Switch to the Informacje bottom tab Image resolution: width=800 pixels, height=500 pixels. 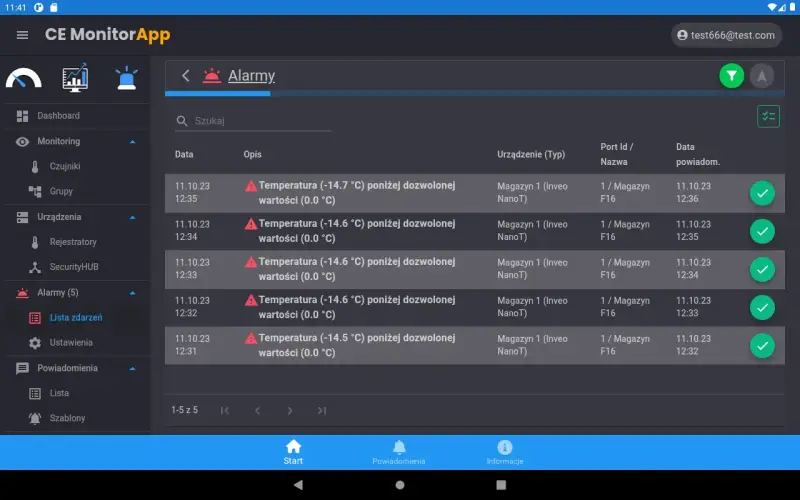tap(505, 452)
